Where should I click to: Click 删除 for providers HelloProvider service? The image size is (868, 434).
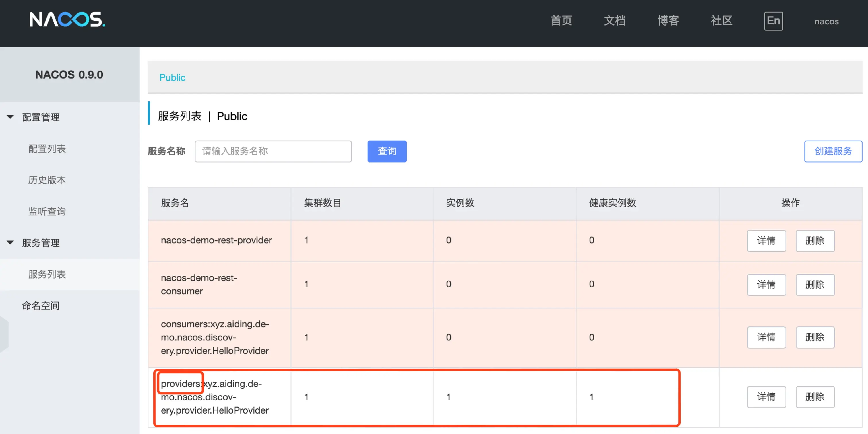coord(815,397)
